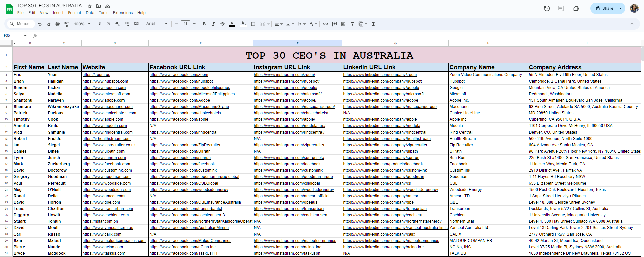644x257 pixels.
Task: Decrease the font size with minus
Action: click(x=176, y=24)
